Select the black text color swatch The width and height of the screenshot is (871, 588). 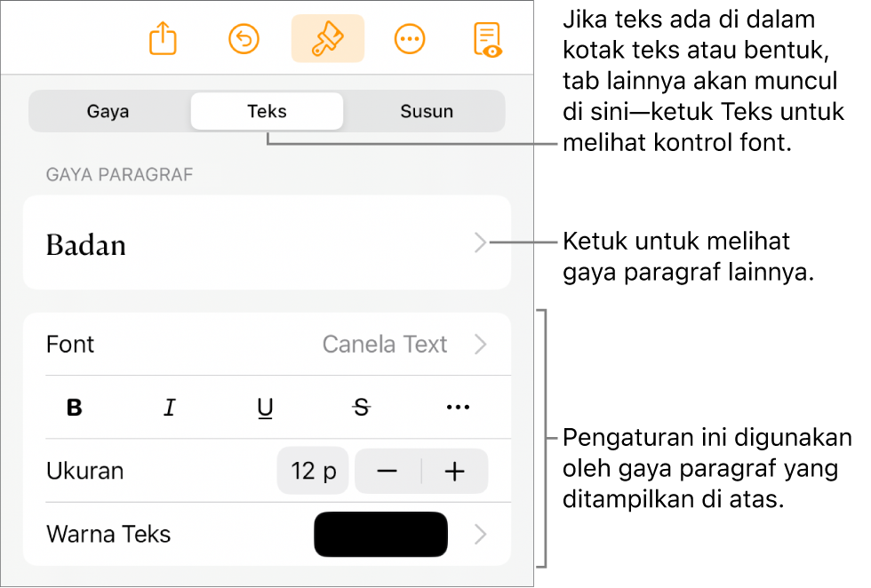coord(380,534)
